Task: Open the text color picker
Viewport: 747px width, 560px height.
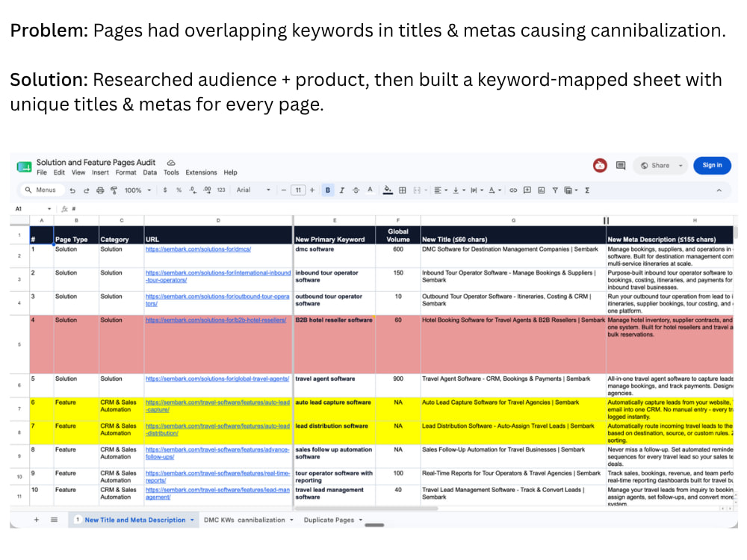Action: [x=370, y=190]
